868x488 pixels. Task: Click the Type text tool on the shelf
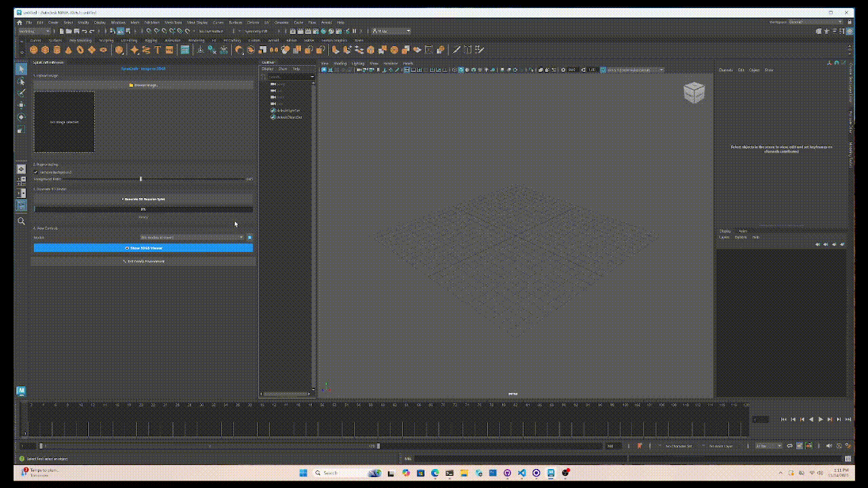pyautogui.click(x=157, y=49)
